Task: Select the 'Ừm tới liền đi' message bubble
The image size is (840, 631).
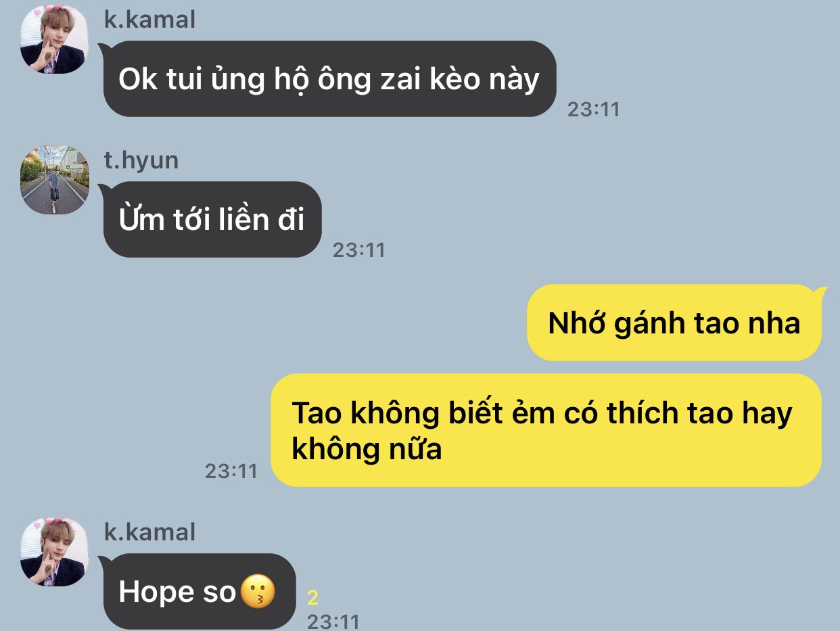Action: click(212, 219)
